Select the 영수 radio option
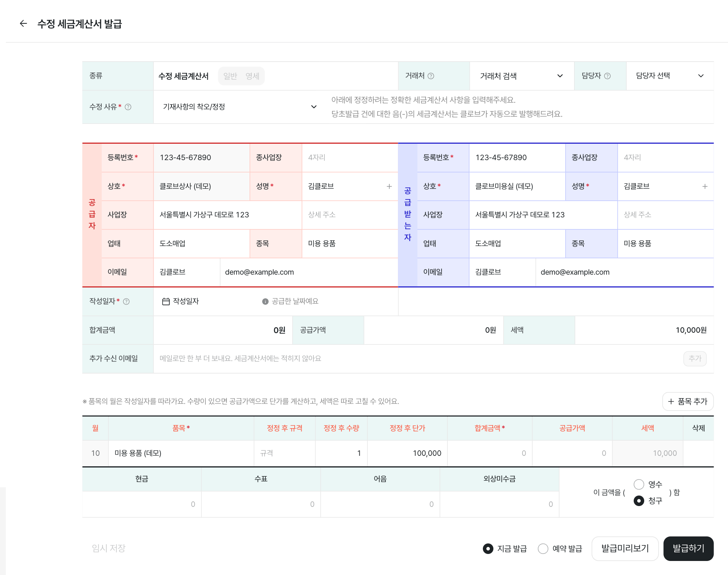The height and width of the screenshot is (575, 728). pyautogui.click(x=639, y=484)
